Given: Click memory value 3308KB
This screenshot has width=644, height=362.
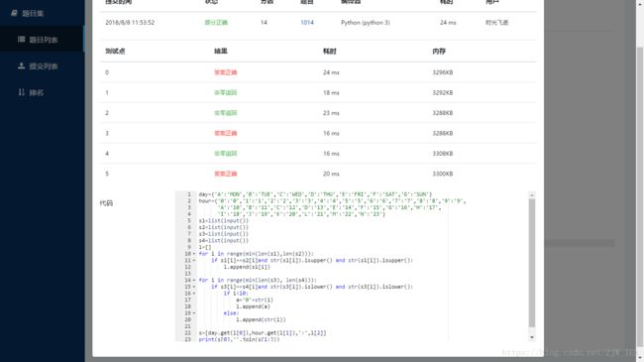Looking at the screenshot, I should (442, 154).
